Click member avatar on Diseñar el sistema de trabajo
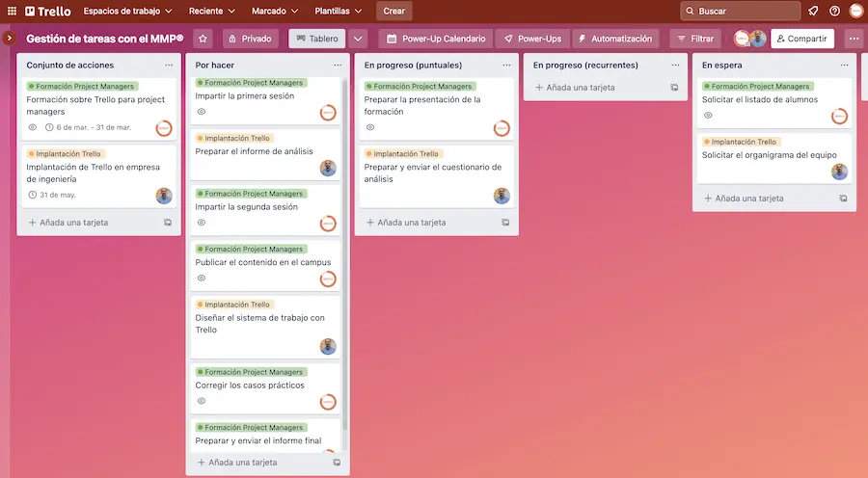 (328, 346)
